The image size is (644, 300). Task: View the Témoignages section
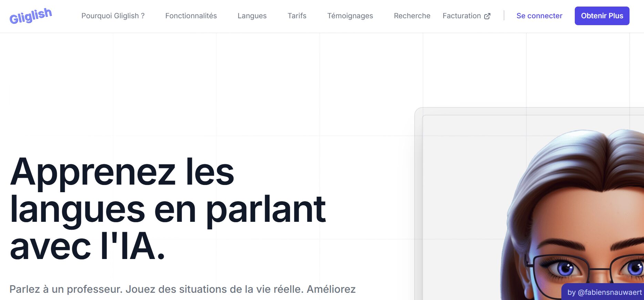point(350,16)
